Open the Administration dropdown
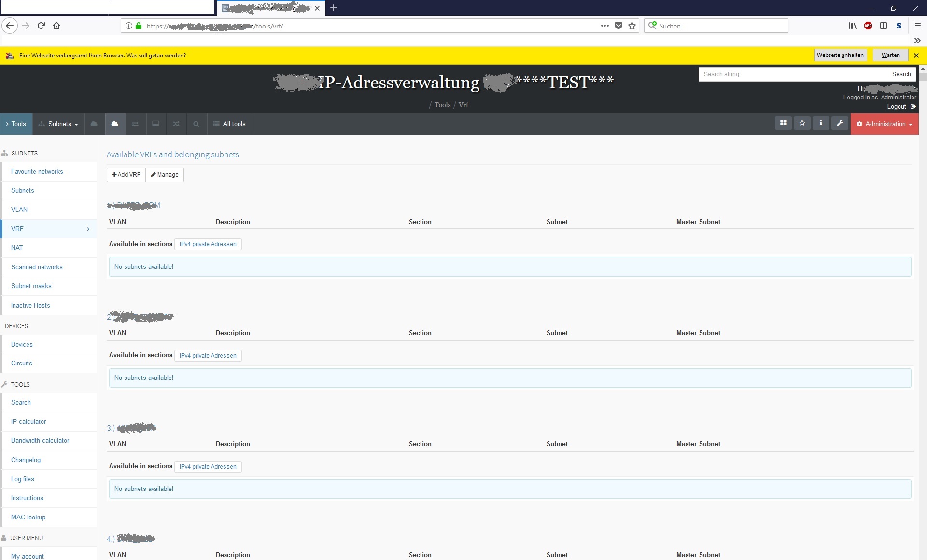The width and height of the screenshot is (927, 560). coord(884,124)
